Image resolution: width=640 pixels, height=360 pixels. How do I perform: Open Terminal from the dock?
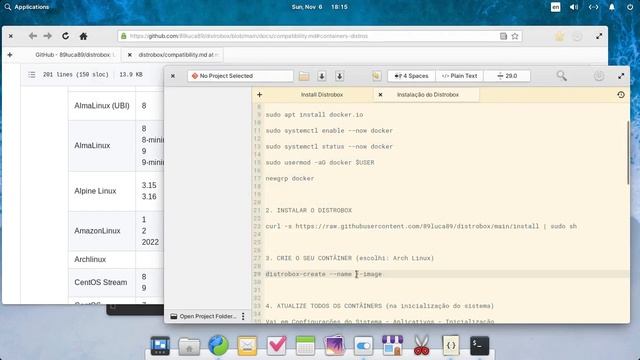(x=479, y=345)
